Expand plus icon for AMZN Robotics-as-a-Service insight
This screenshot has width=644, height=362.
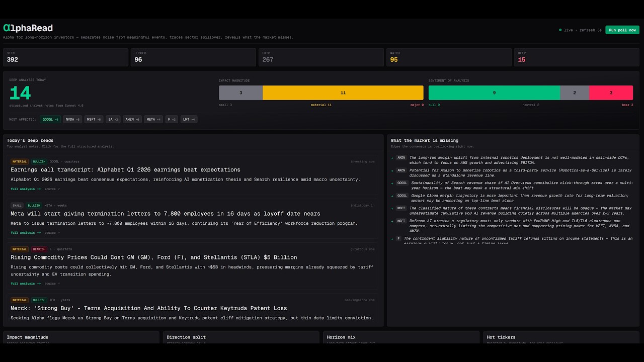392,170
